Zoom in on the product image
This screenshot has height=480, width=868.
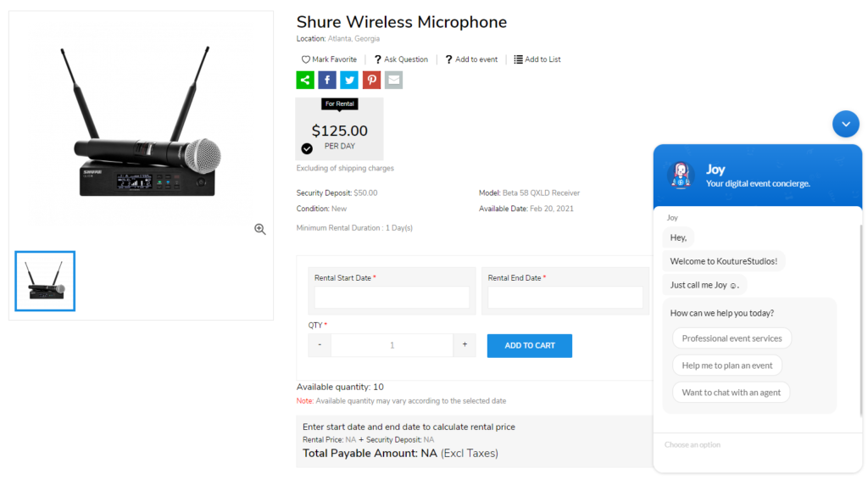click(260, 229)
